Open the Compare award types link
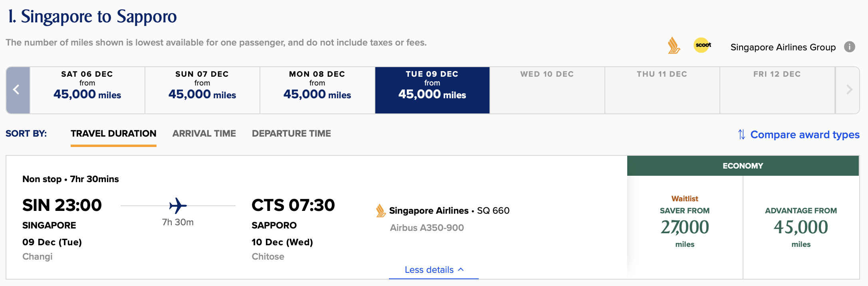868x286 pixels. (x=805, y=135)
